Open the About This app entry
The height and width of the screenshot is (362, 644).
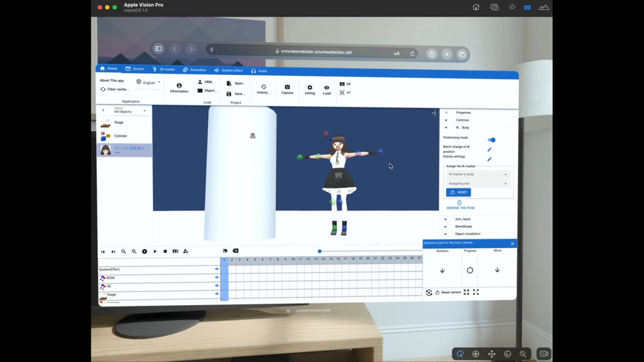pyautogui.click(x=112, y=80)
